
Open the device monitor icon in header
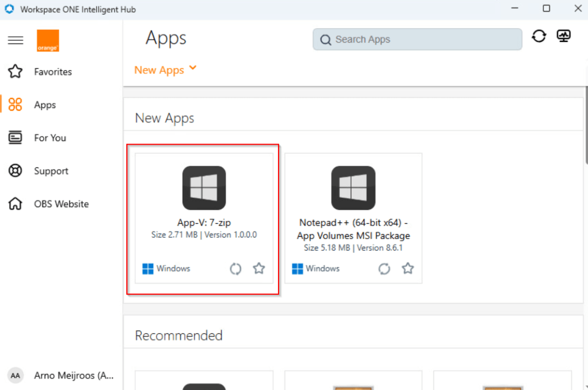563,36
